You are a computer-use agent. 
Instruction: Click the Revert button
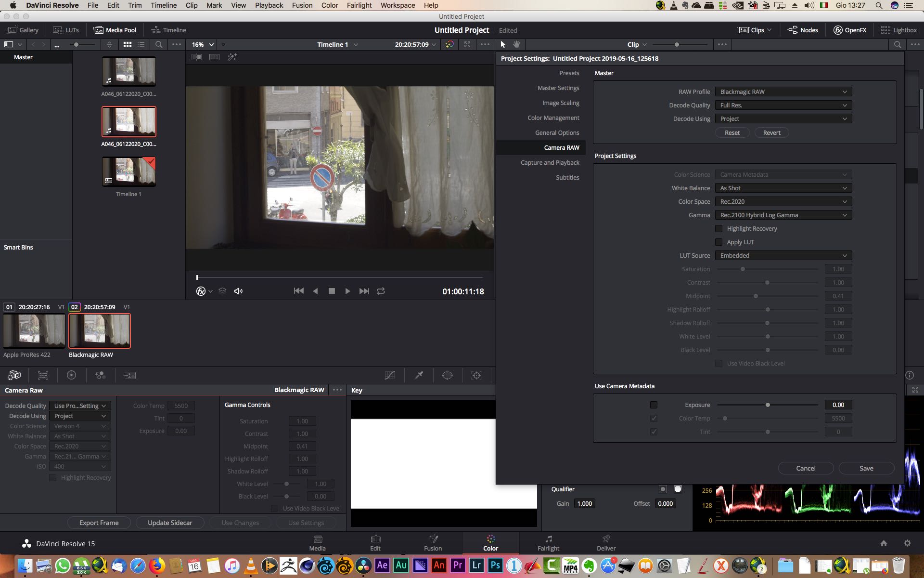[771, 132]
